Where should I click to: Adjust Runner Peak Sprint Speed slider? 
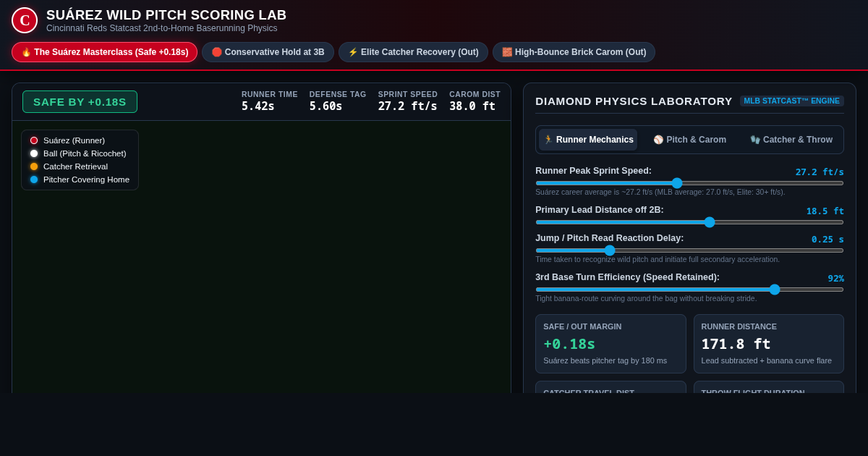coord(689,183)
